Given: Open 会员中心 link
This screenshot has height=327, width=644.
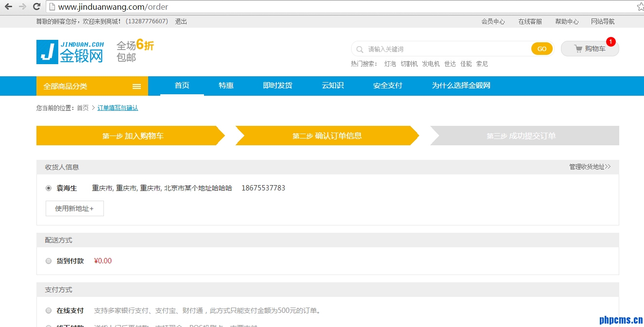Looking at the screenshot, I should (x=493, y=21).
